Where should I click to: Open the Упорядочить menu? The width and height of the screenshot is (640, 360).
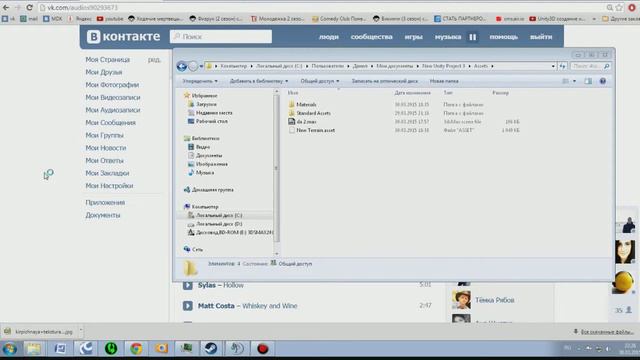[x=200, y=81]
